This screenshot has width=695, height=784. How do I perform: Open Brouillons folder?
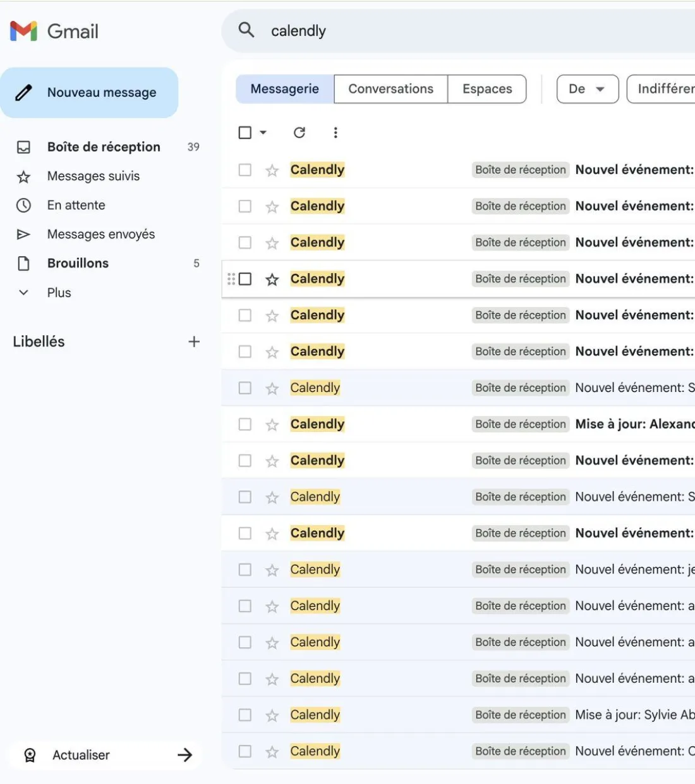78,263
